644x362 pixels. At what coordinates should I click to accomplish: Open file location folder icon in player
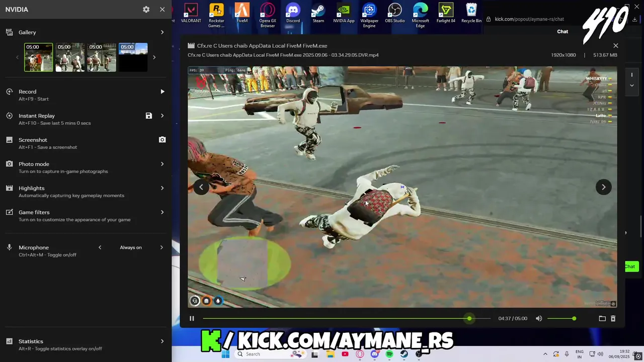point(602,318)
